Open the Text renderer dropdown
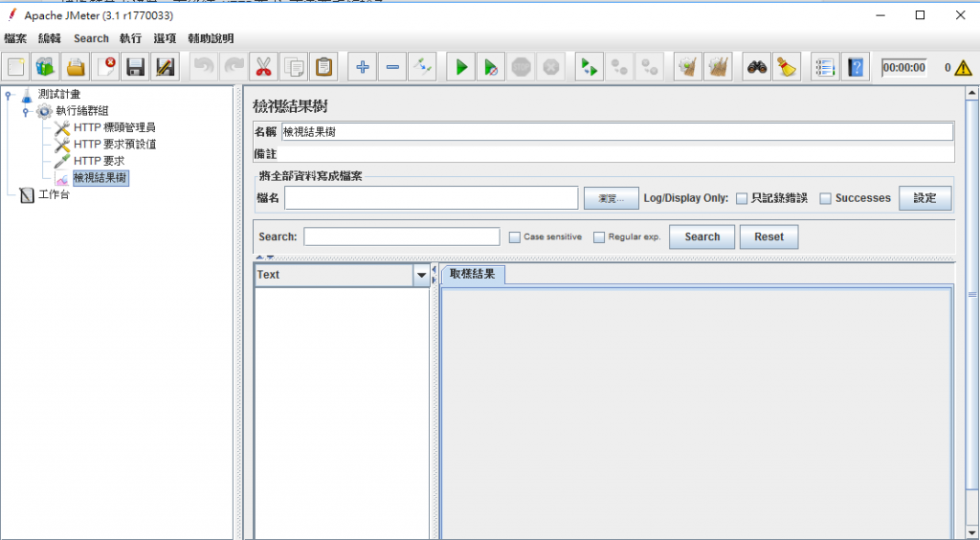The width and height of the screenshot is (980, 540). 421,275
